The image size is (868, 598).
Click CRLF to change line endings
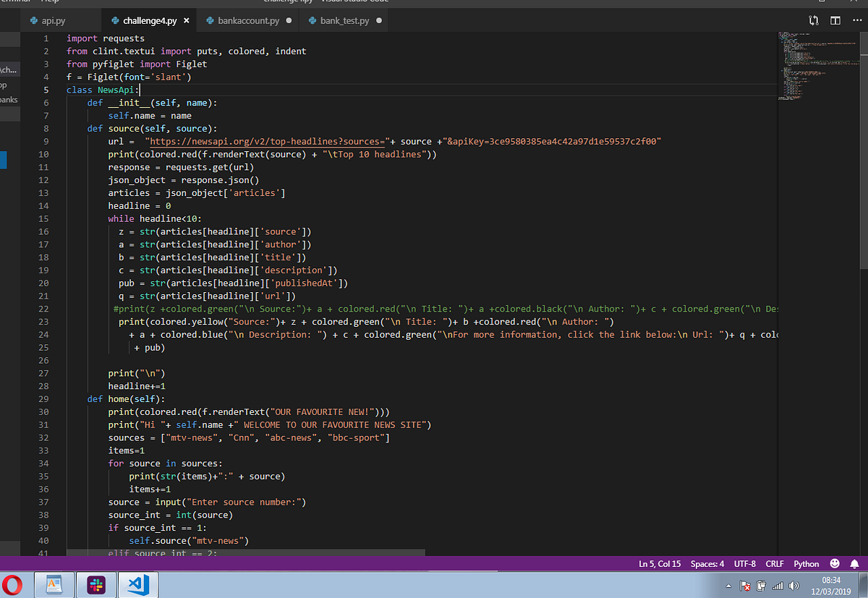click(774, 563)
